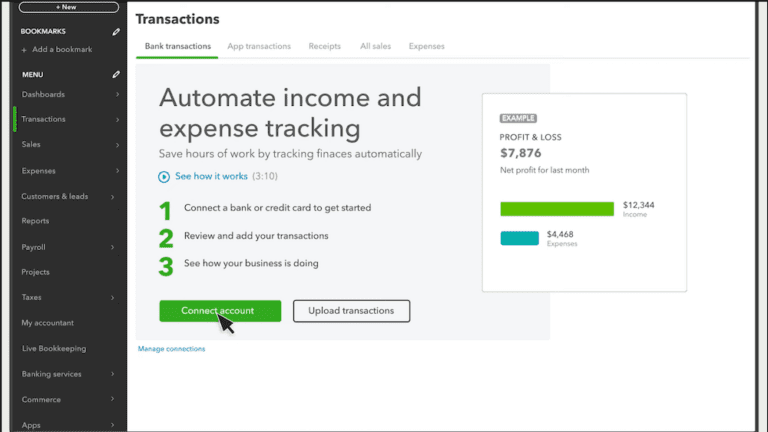768x432 pixels.
Task: Click Add a bookmark
Action: (x=57, y=49)
